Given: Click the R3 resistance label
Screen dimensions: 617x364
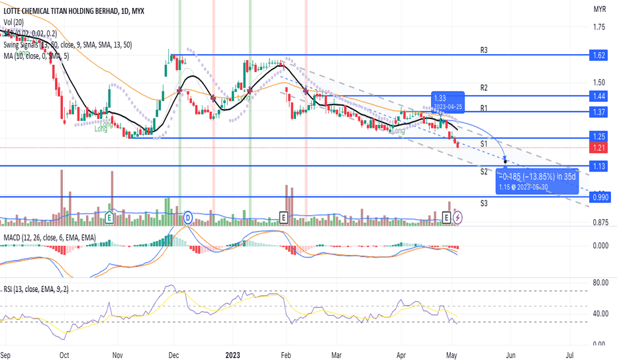Looking at the screenshot, I should pos(484,50).
